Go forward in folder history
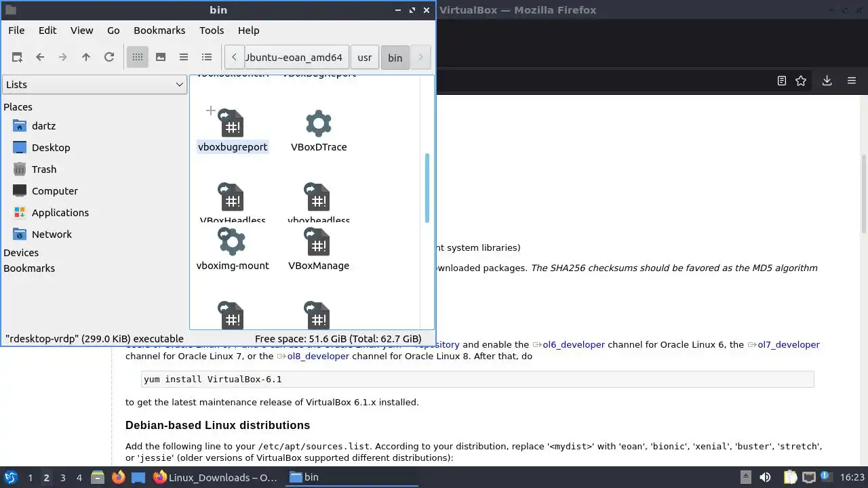Screen dimensions: 868x488 click(x=63, y=58)
